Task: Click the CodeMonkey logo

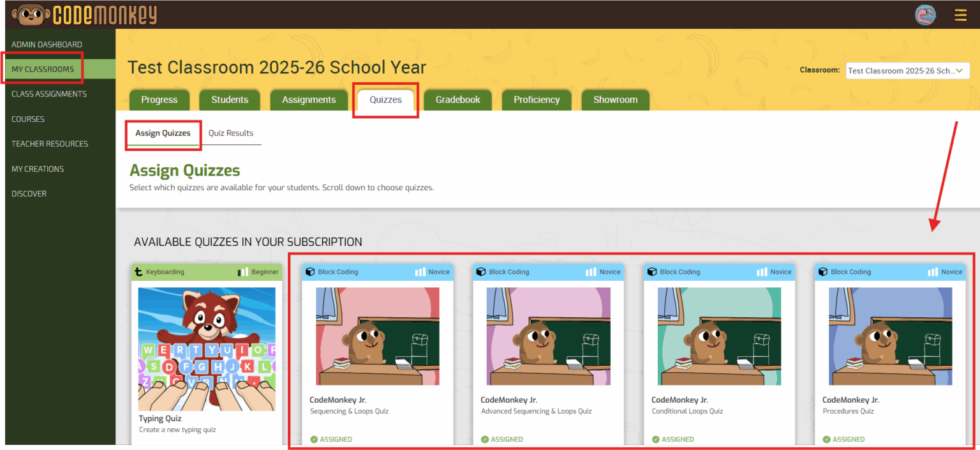Action: tap(84, 14)
